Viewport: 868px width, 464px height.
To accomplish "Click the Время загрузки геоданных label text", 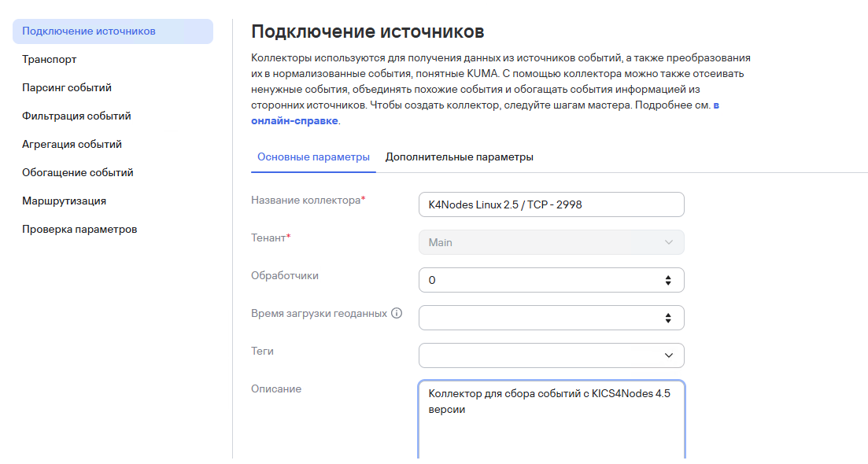I will click(319, 313).
